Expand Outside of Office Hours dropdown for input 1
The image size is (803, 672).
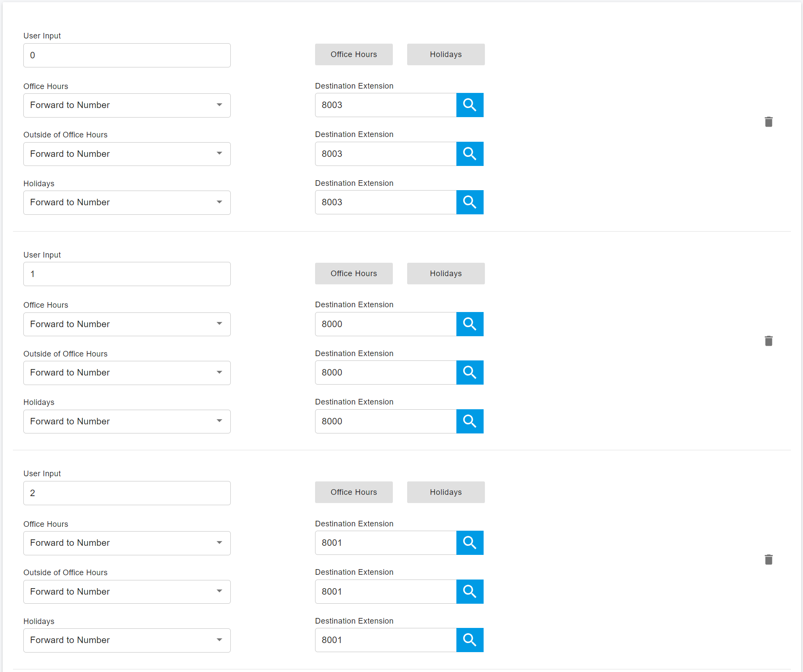point(127,373)
